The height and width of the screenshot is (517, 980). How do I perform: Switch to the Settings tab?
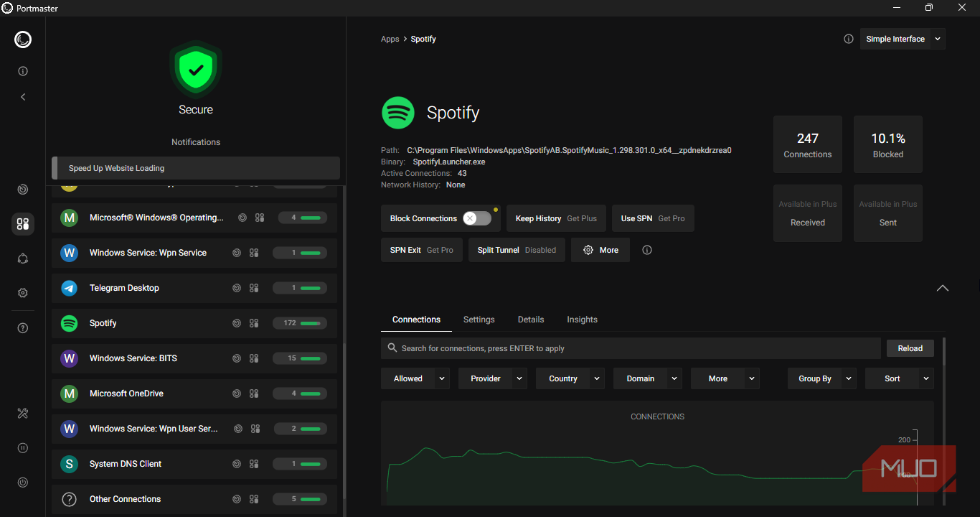point(479,320)
